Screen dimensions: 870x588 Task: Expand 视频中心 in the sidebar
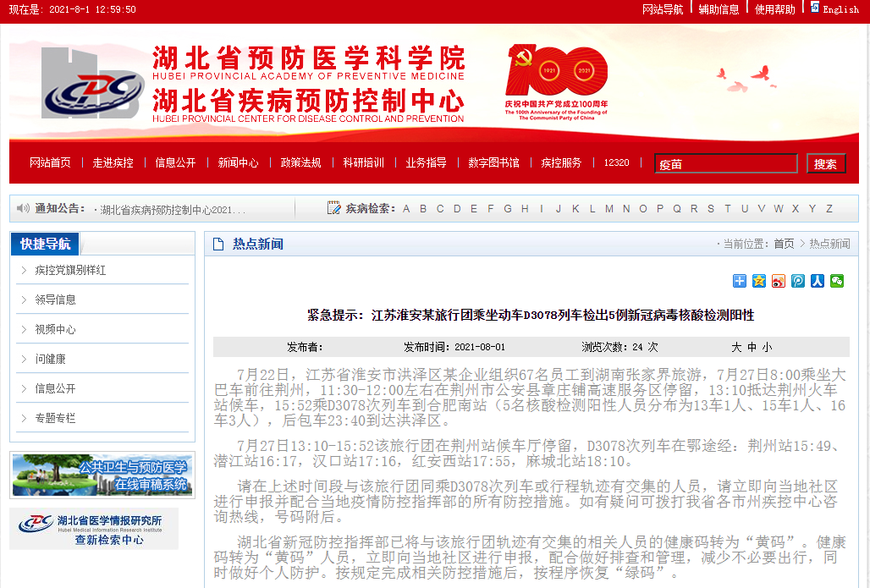point(55,329)
